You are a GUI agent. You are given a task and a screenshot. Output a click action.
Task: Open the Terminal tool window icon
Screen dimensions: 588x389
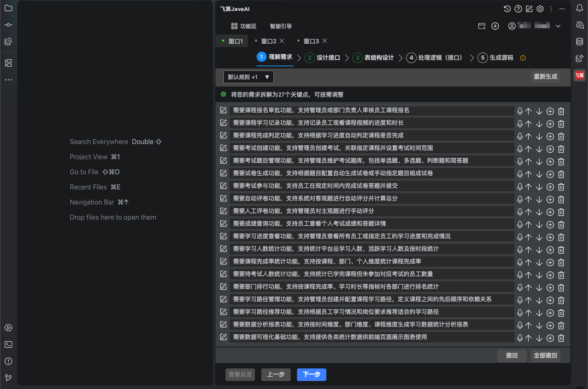8,344
